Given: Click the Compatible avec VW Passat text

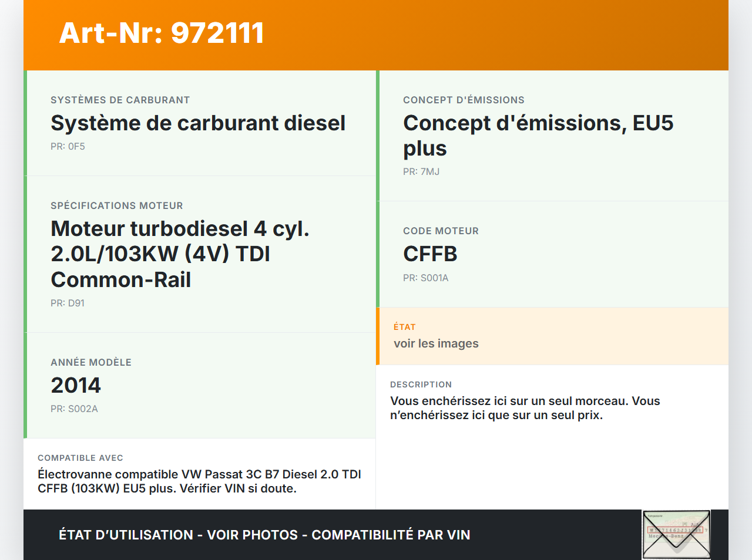Looking at the screenshot, I should (199, 481).
